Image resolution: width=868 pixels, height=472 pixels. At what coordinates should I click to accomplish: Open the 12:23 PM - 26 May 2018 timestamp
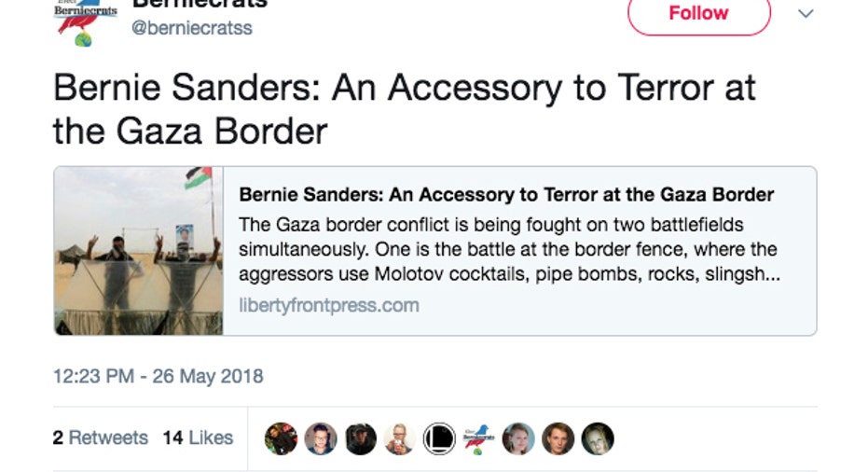point(158,376)
